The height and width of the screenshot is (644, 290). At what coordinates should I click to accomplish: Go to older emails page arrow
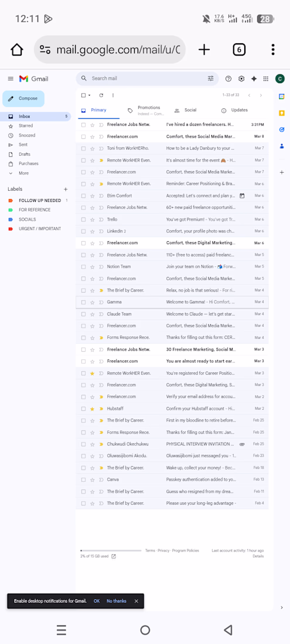[261, 95]
